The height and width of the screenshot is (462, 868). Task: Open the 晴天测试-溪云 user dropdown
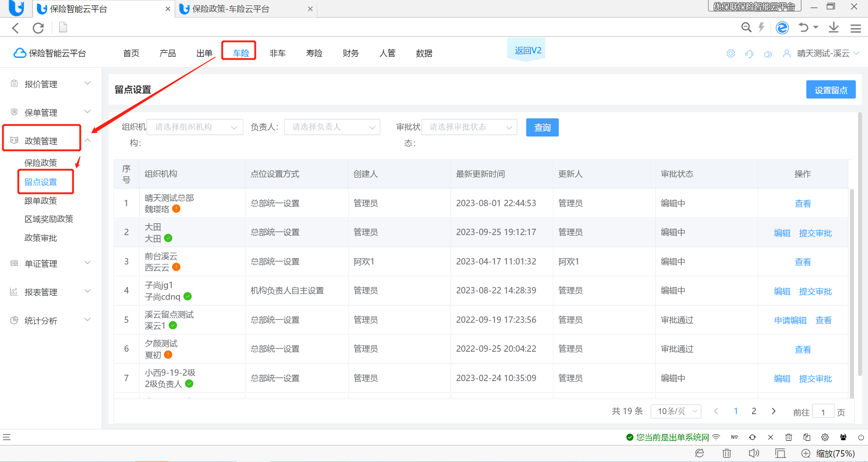point(828,53)
